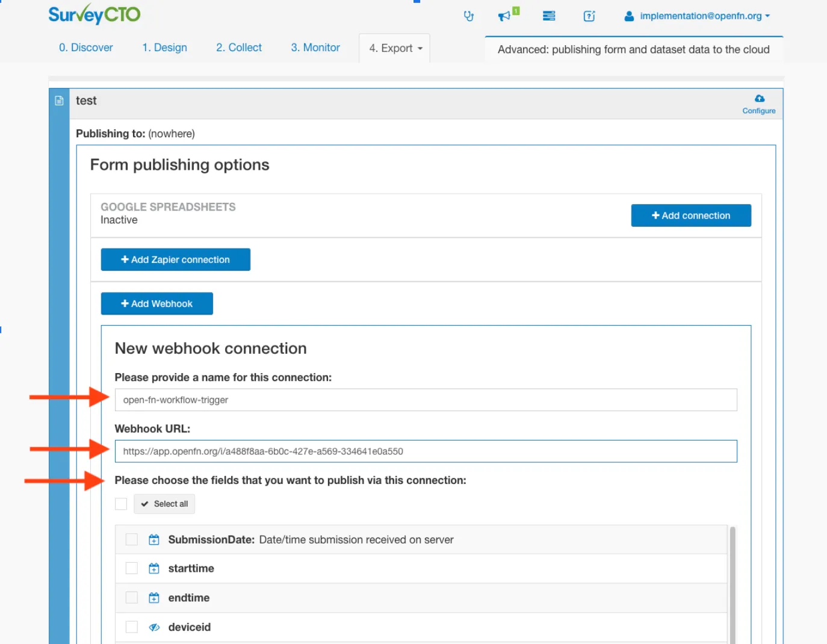
Task: Click the Configure link
Action: pyautogui.click(x=759, y=111)
